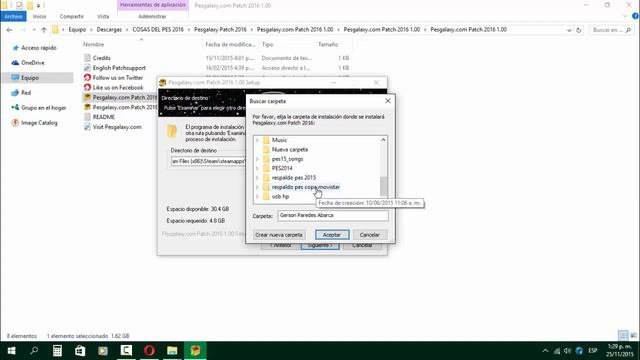Click the Back navigation arrow in Explorer
Image resolution: width=640 pixels, height=360 pixels.
tap(9, 30)
